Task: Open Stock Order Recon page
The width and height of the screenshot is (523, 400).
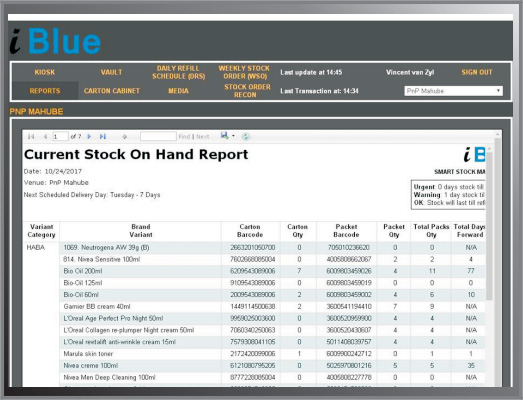Action: click(x=247, y=91)
